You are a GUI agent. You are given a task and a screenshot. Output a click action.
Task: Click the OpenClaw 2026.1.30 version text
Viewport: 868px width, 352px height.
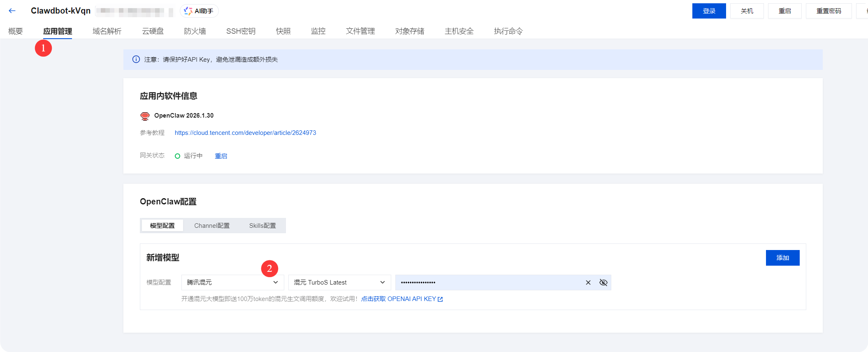[x=184, y=116]
